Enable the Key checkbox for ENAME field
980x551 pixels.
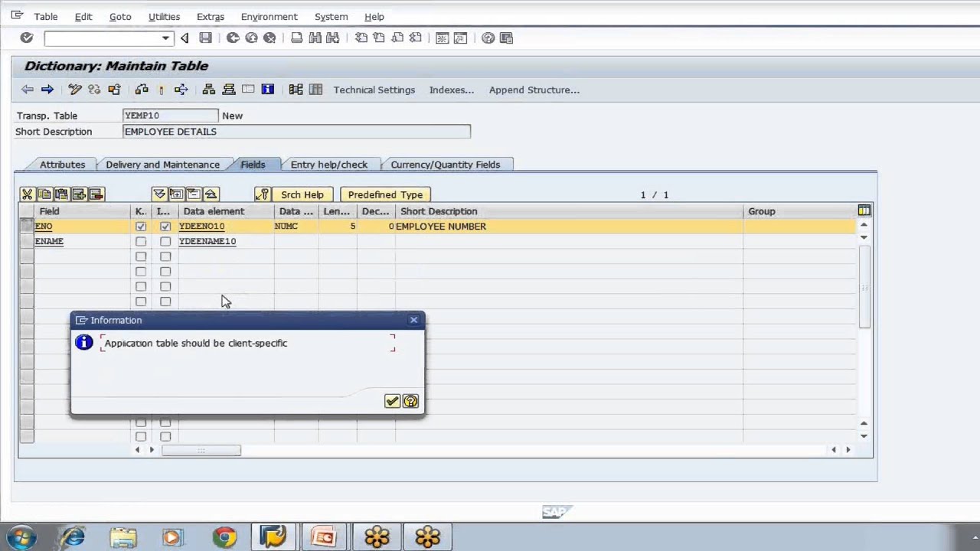(x=140, y=241)
